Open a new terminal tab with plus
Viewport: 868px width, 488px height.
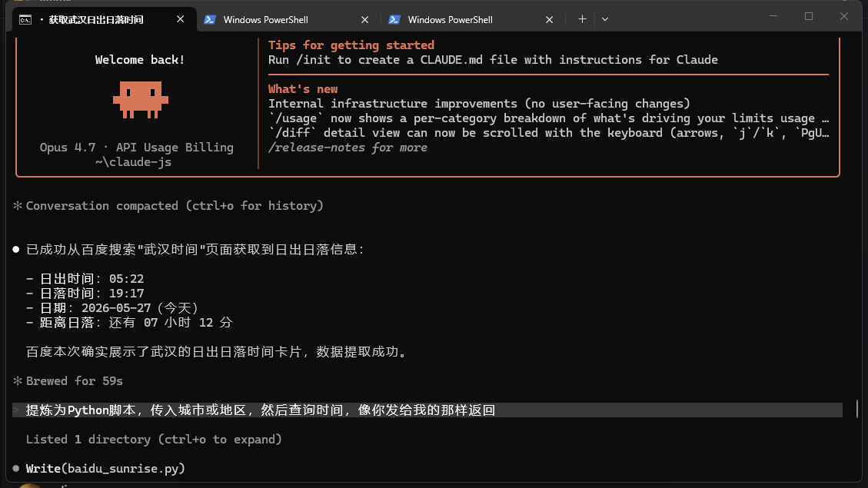click(582, 19)
